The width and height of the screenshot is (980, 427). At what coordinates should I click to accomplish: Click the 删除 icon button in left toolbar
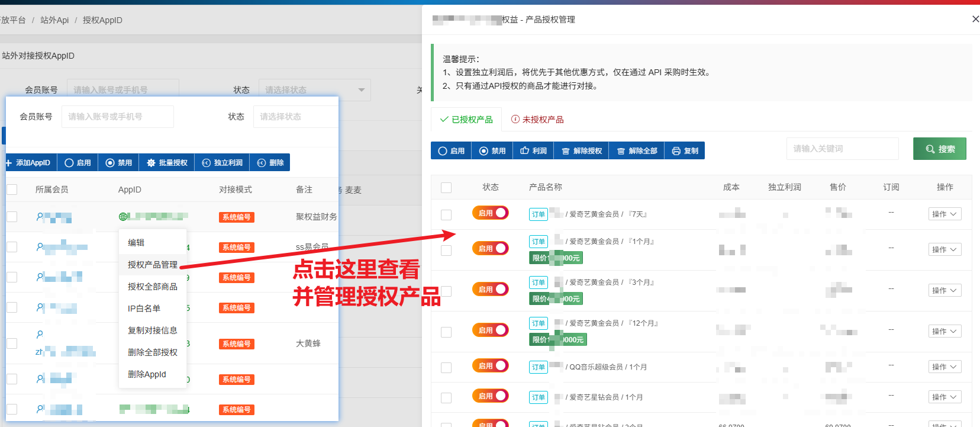(270, 163)
